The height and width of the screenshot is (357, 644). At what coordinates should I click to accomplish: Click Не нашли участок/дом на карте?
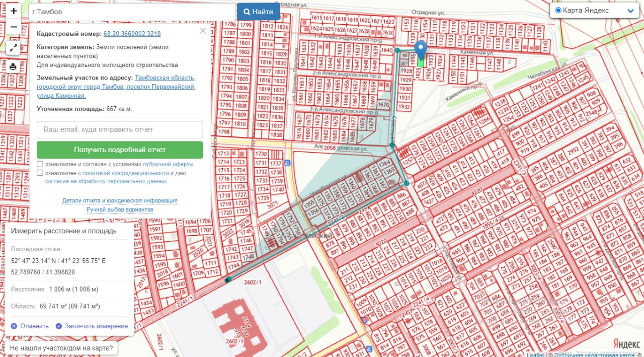pyautogui.click(x=60, y=348)
